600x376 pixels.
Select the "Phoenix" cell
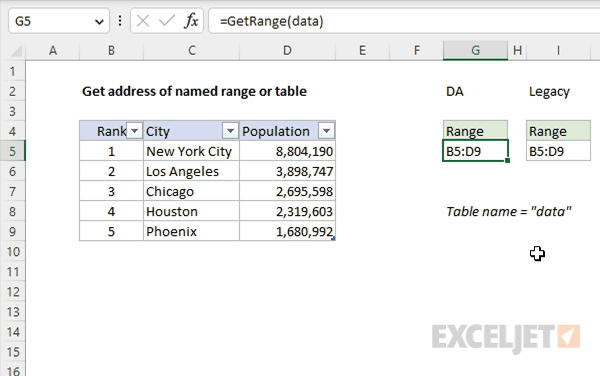click(191, 231)
